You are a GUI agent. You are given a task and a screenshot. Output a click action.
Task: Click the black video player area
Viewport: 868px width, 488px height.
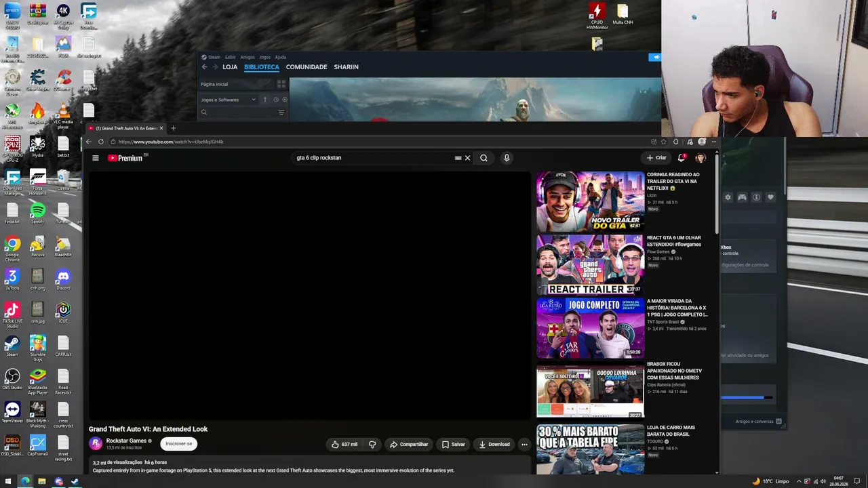pos(309,296)
